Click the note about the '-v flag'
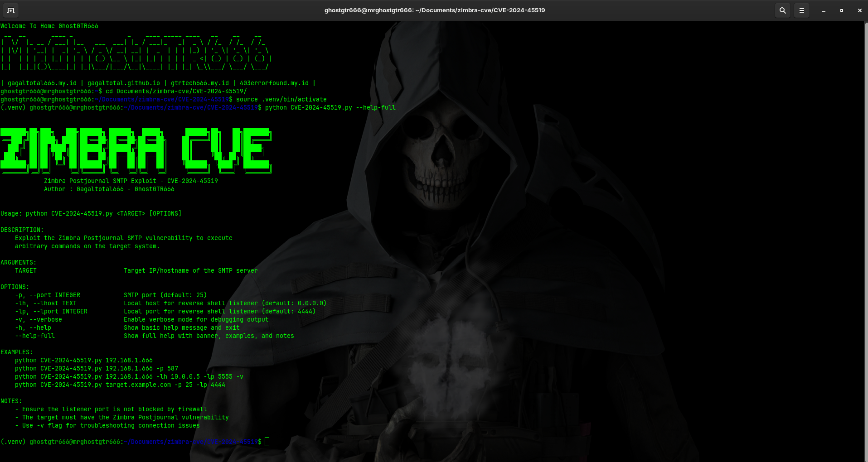 [107, 426]
